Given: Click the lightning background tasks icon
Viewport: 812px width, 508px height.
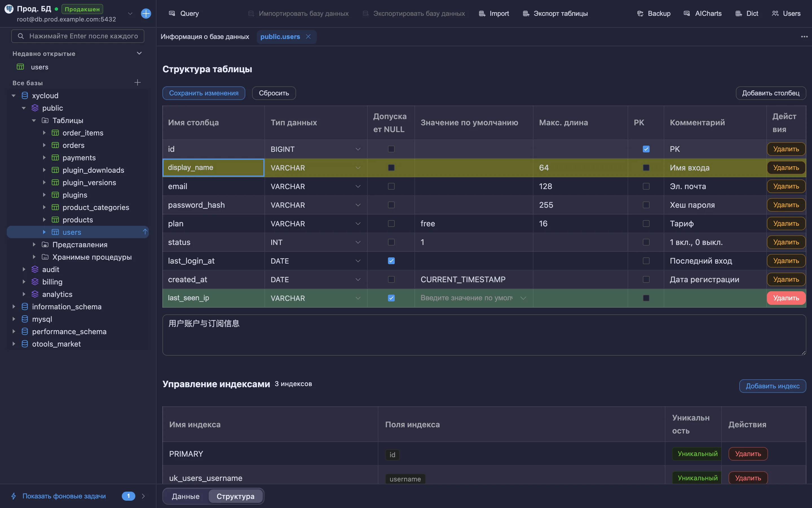Looking at the screenshot, I should click(14, 496).
